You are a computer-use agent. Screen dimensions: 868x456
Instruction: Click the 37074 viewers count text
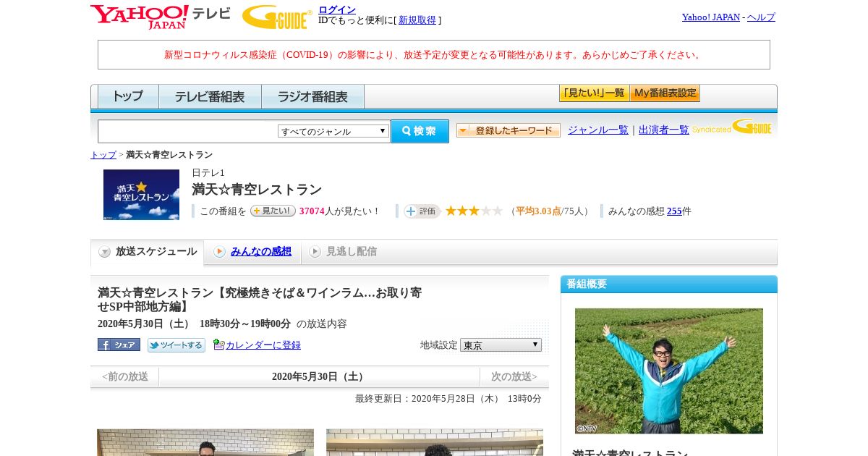click(x=312, y=211)
